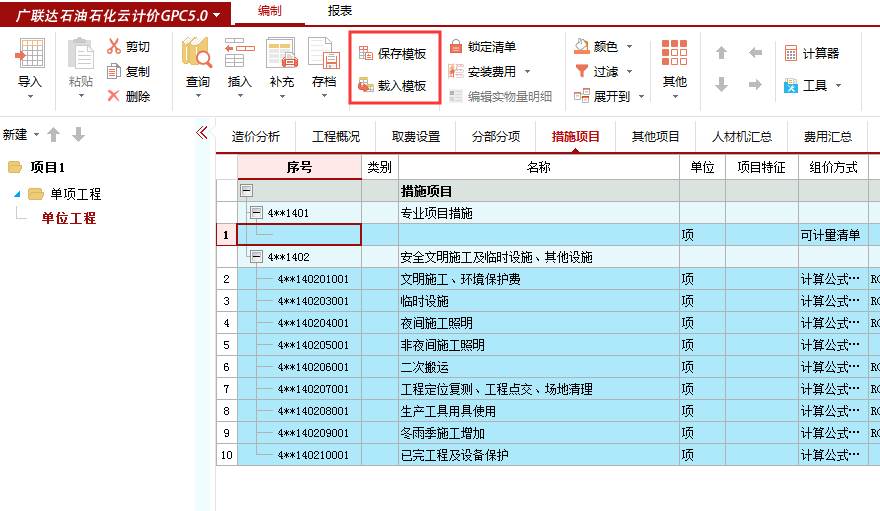
Task: Lock the list with 锁定清单
Action: tap(483, 47)
